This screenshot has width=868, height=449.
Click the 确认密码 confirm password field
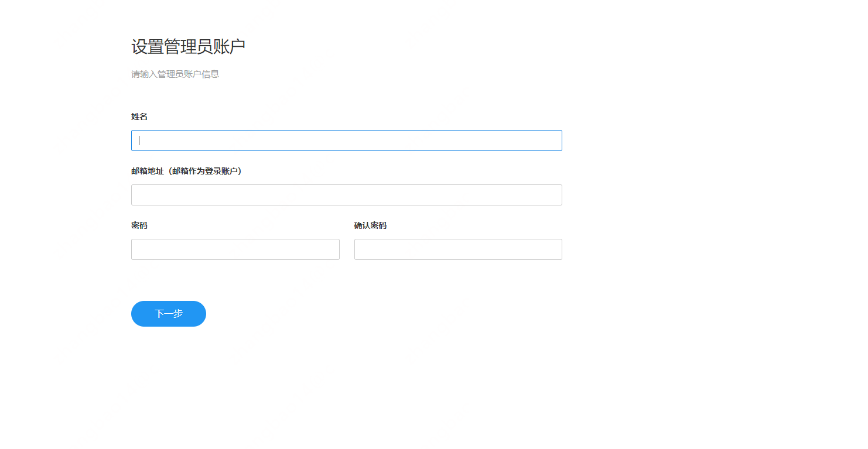click(x=458, y=249)
